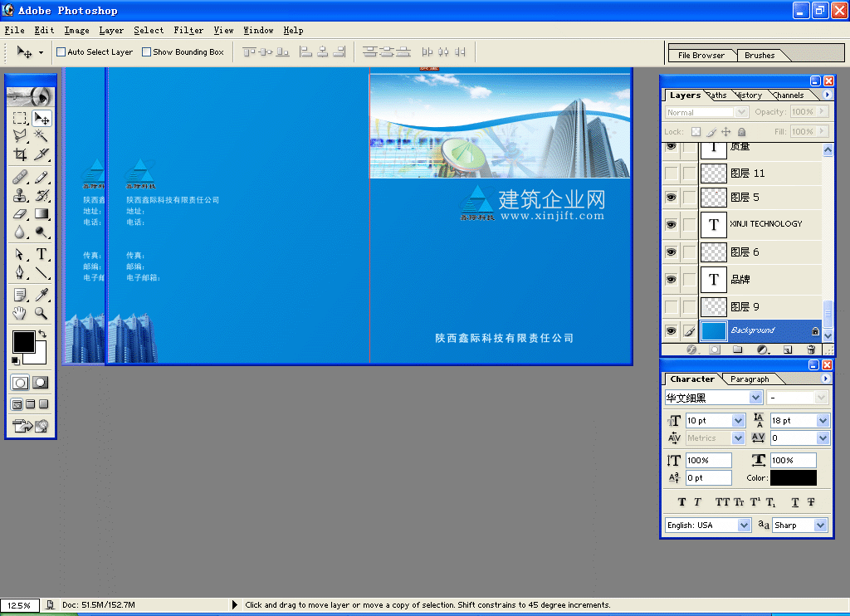Create a new layer set folder

click(737, 350)
